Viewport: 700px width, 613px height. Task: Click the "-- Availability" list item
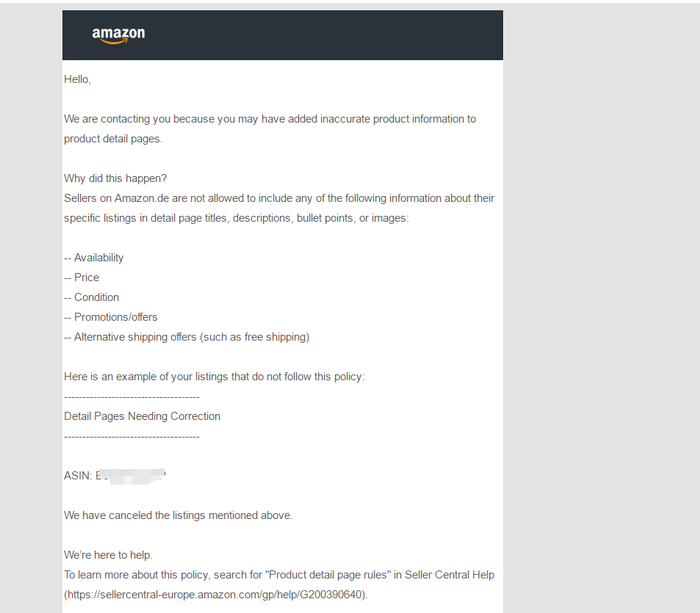coord(94,258)
